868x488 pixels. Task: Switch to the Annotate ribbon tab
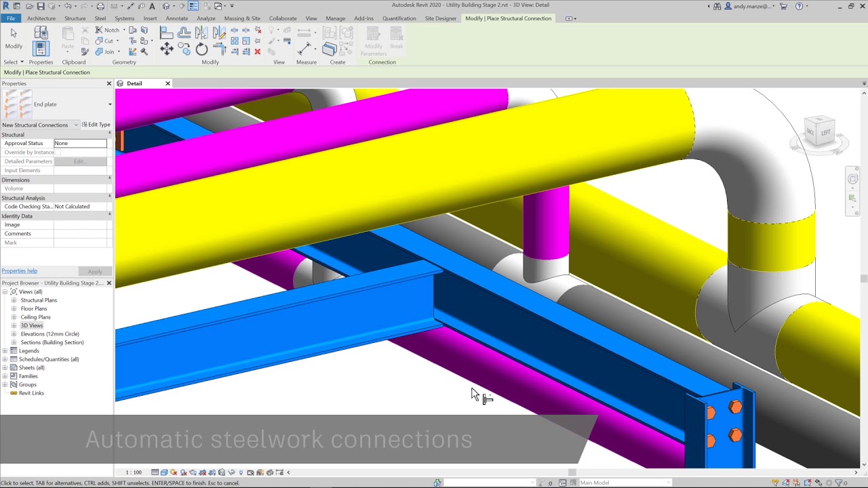pyautogui.click(x=176, y=18)
